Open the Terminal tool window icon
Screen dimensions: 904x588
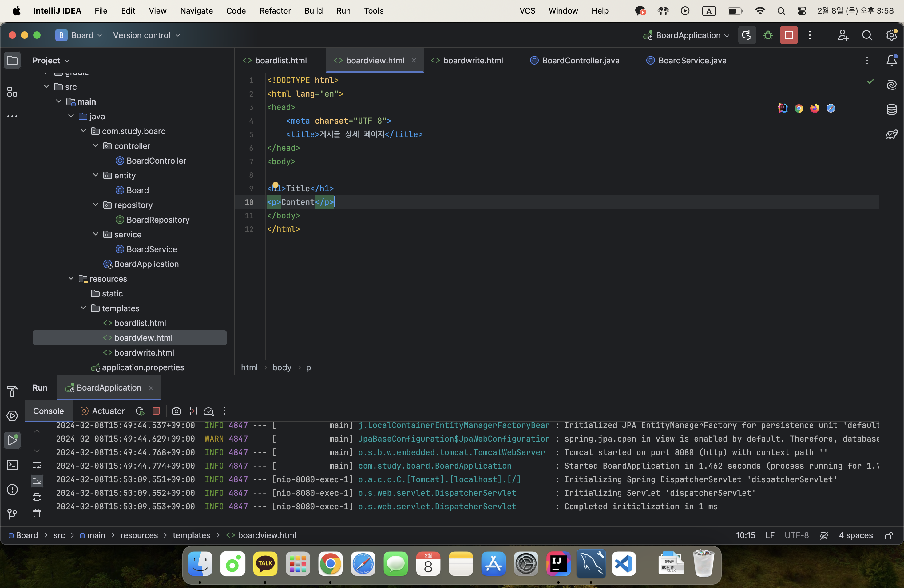click(x=12, y=465)
